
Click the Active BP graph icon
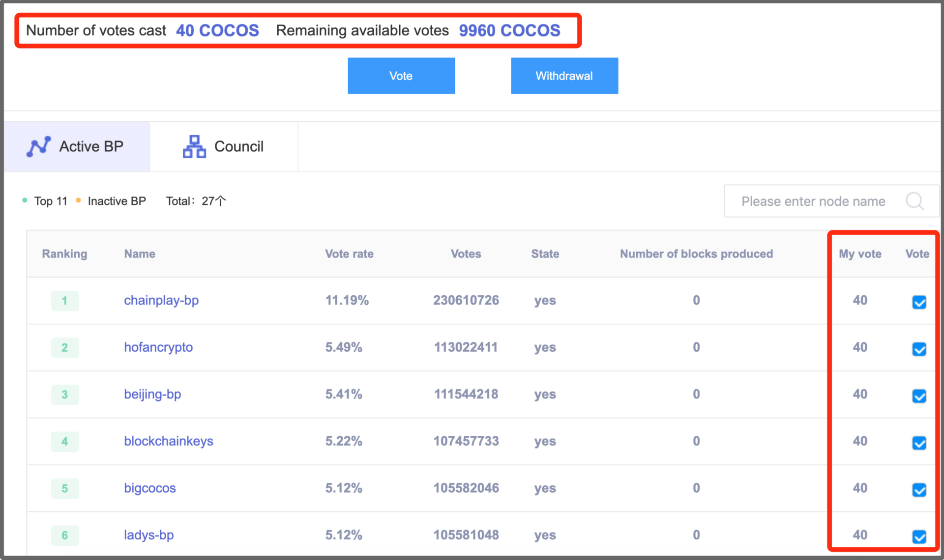[x=38, y=146]
